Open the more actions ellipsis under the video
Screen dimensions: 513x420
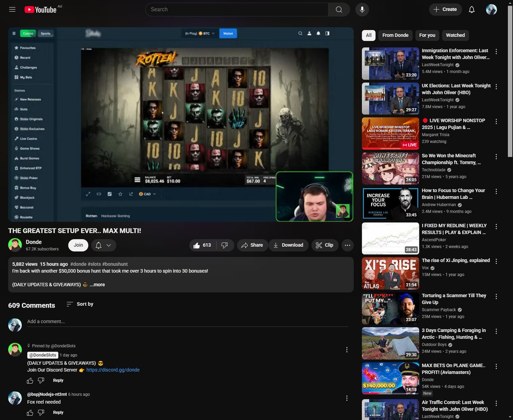348,245
